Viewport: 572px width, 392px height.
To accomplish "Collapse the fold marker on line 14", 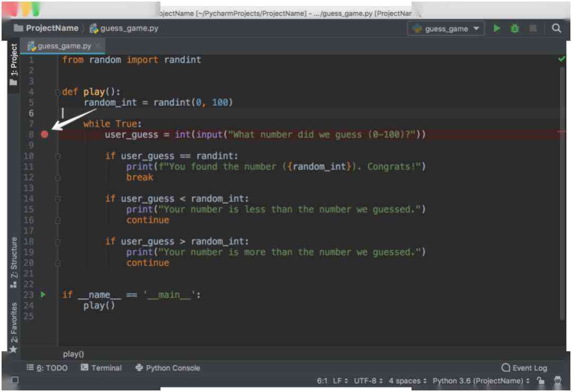I will [57, 199].
